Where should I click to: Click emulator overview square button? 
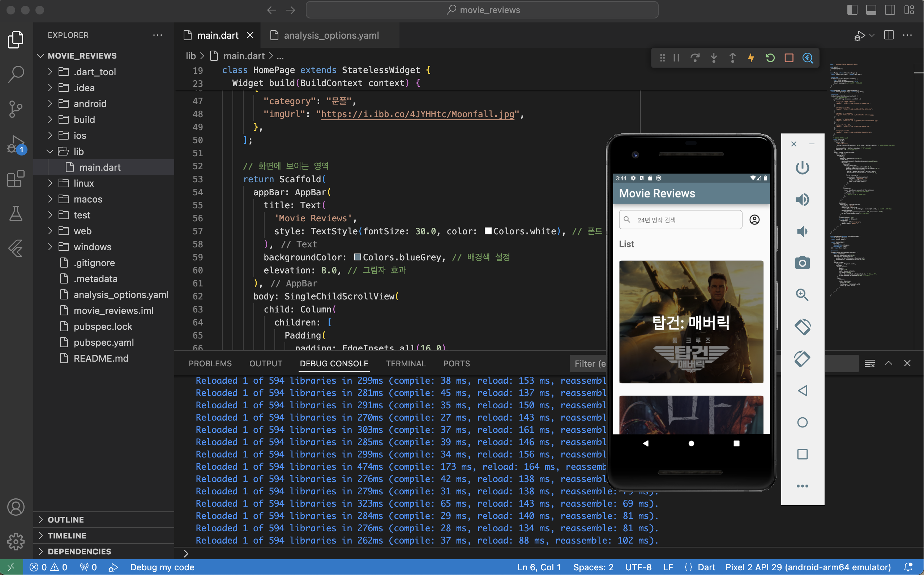[803, 454]
